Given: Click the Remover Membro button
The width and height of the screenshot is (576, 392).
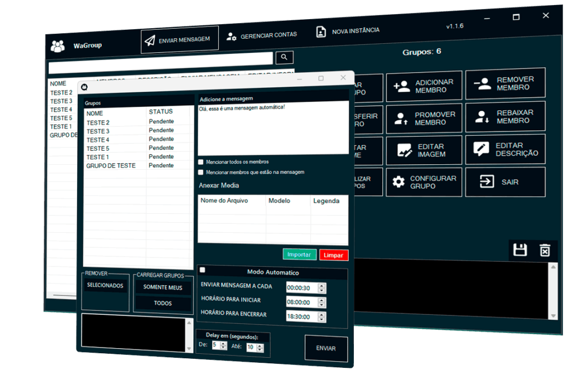Looking at the screenshot, I should click(x=505, y=84).
